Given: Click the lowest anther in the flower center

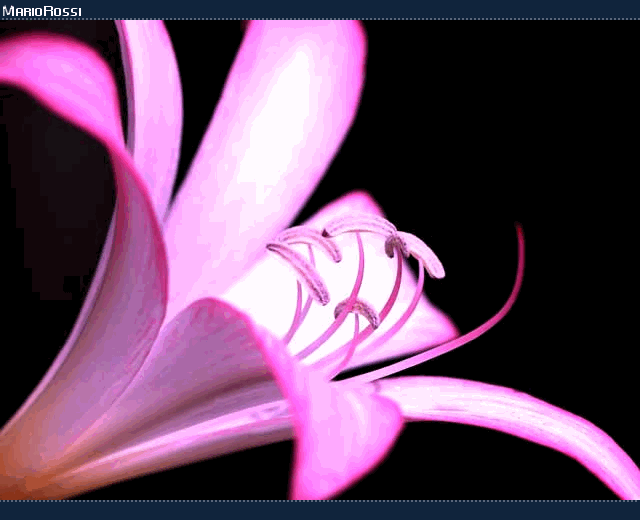Looking at the screenshot, I should pos(358,311).
